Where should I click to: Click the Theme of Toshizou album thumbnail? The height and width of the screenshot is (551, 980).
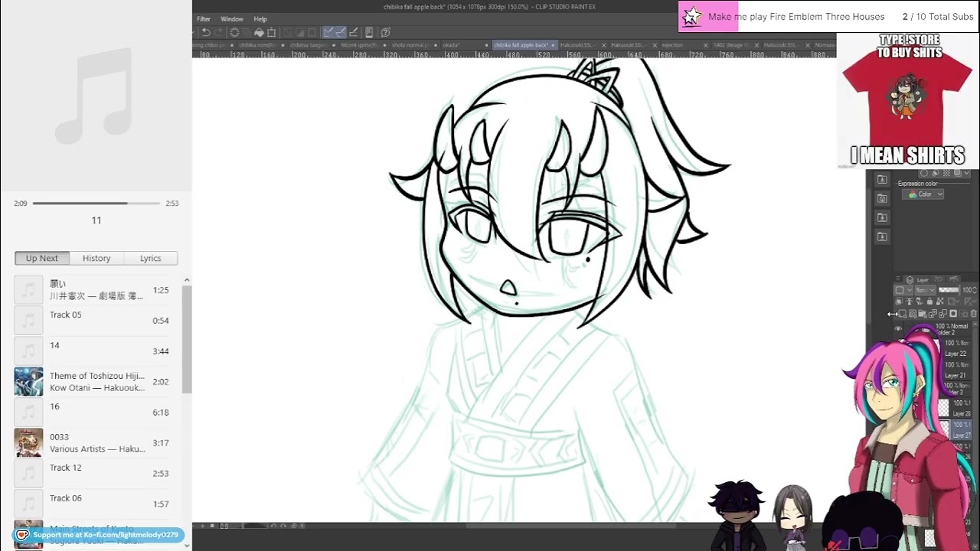[28, 382]
